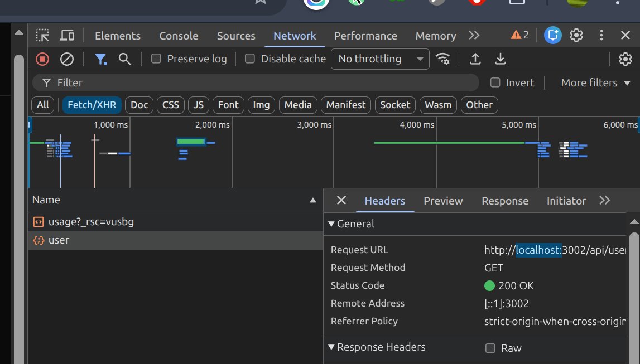Show more request detail tabs chevron
640x364 pixels.
[604, 200]
